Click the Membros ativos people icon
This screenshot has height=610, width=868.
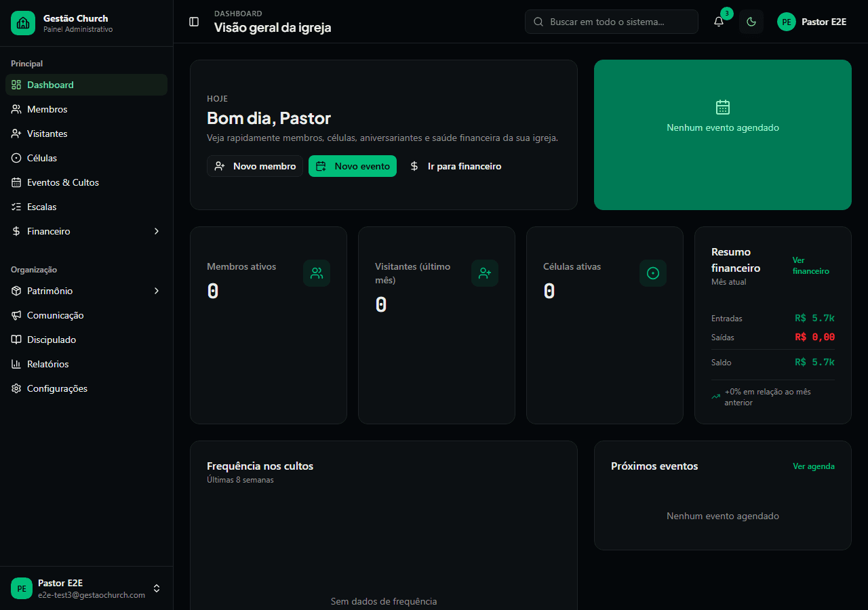[x=317, y=273]
